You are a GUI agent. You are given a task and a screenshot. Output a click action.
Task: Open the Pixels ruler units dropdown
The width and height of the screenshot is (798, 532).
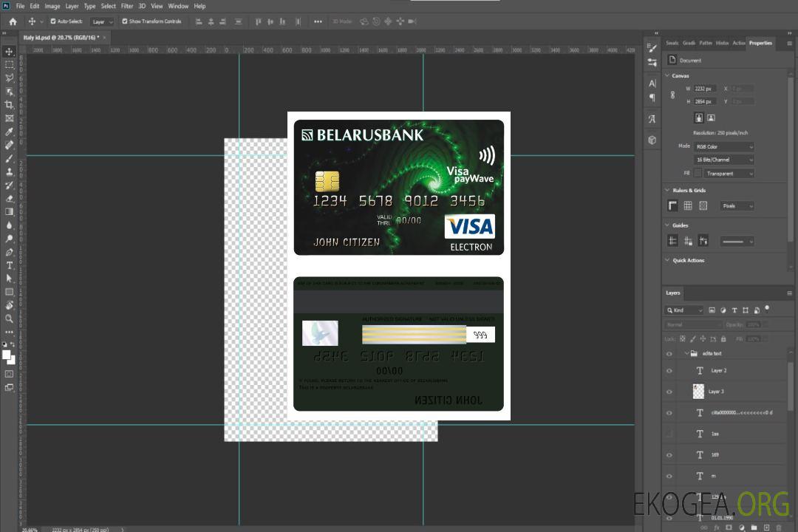point(737,206)
